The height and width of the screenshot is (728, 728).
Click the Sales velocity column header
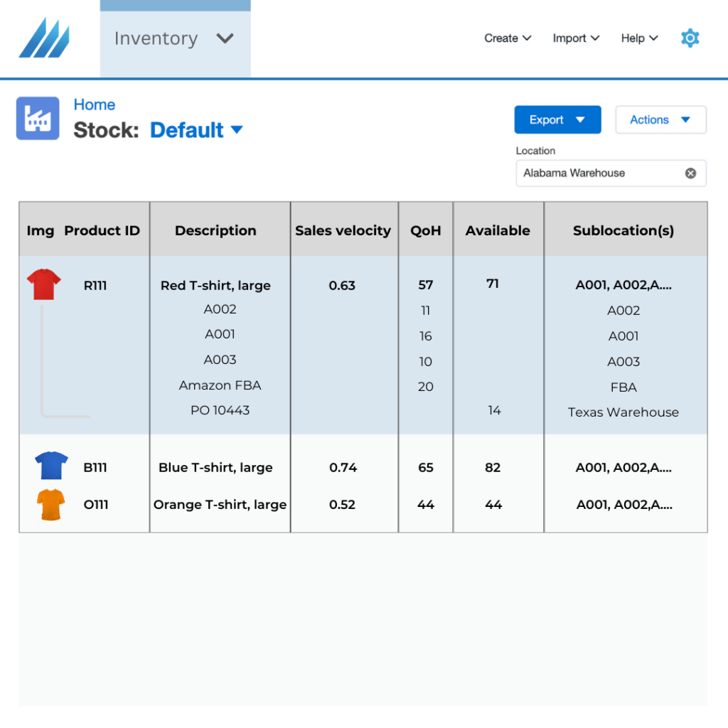pyautogui.click(x=343, y=230)
